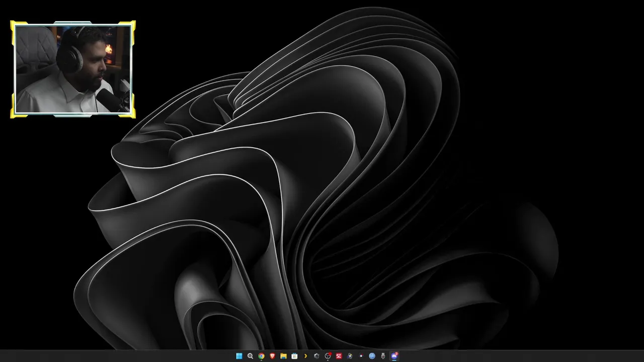Switch to Discord on taskbar

[394, 356]
